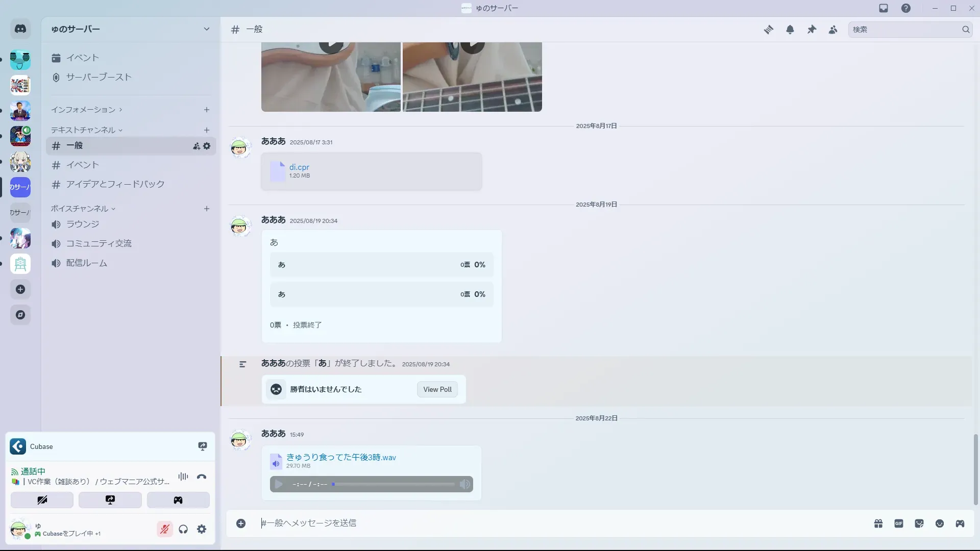Turn on camera in call panel
Image resolution: width=980 pixels, height=551 pixels.
point(42,500)
